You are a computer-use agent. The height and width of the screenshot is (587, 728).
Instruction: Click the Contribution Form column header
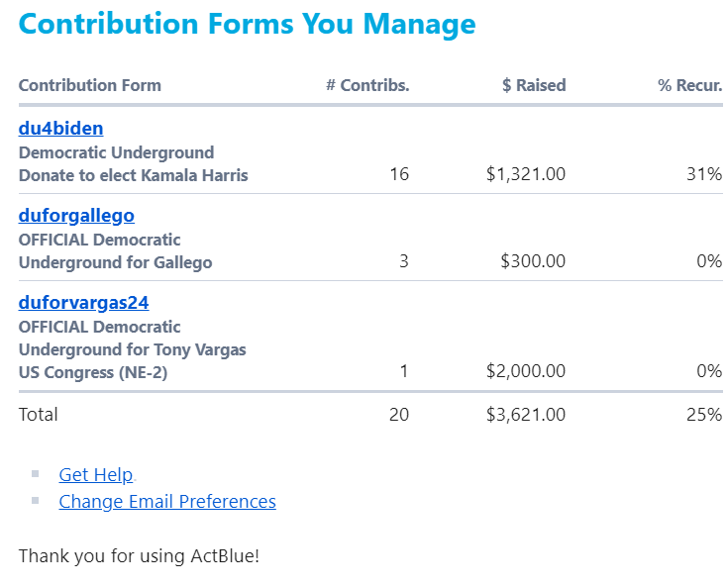pyautogui.click(x=89, y=85)
